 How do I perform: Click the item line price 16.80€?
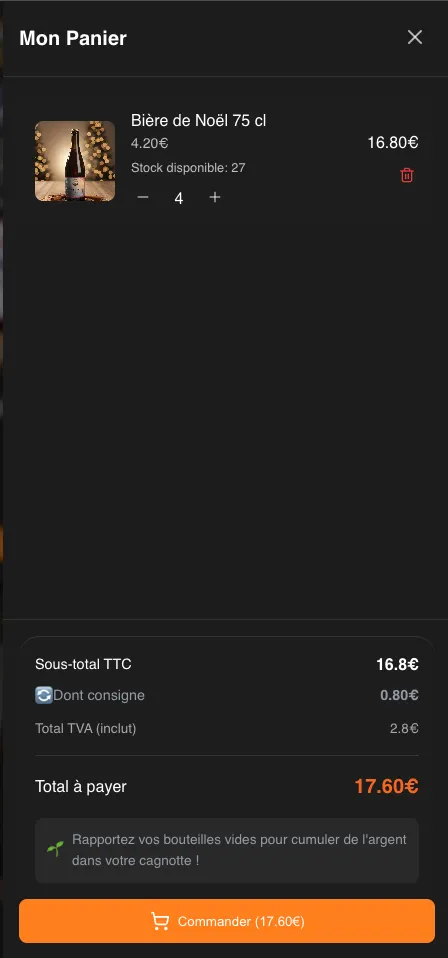click(393, 142)
